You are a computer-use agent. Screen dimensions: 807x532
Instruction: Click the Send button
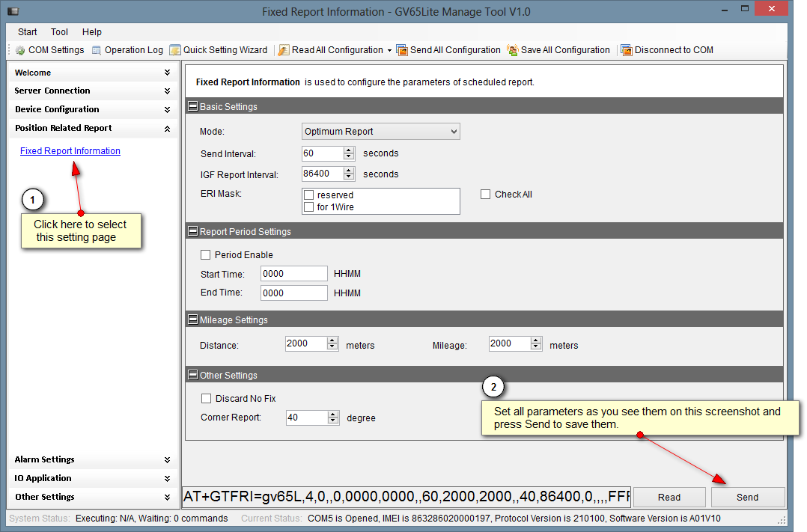click(747, 497)
